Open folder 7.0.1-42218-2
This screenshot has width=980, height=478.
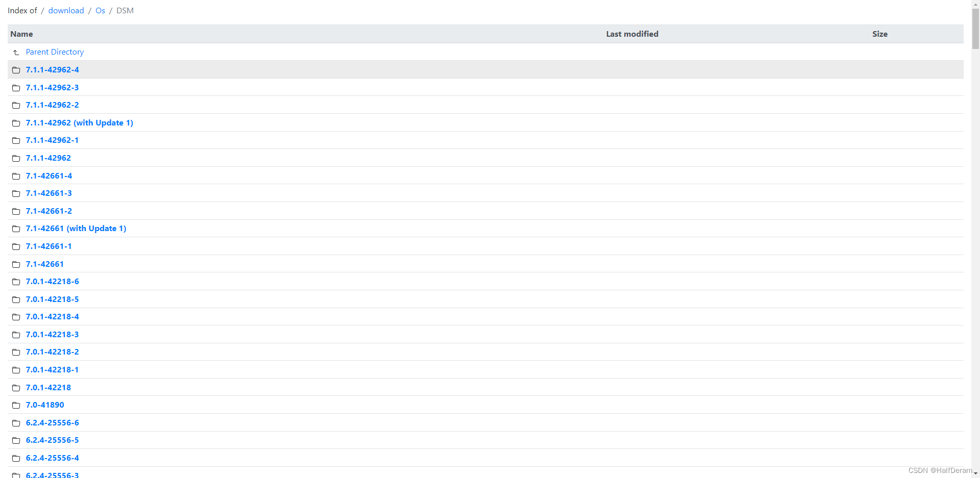point(53,352)
